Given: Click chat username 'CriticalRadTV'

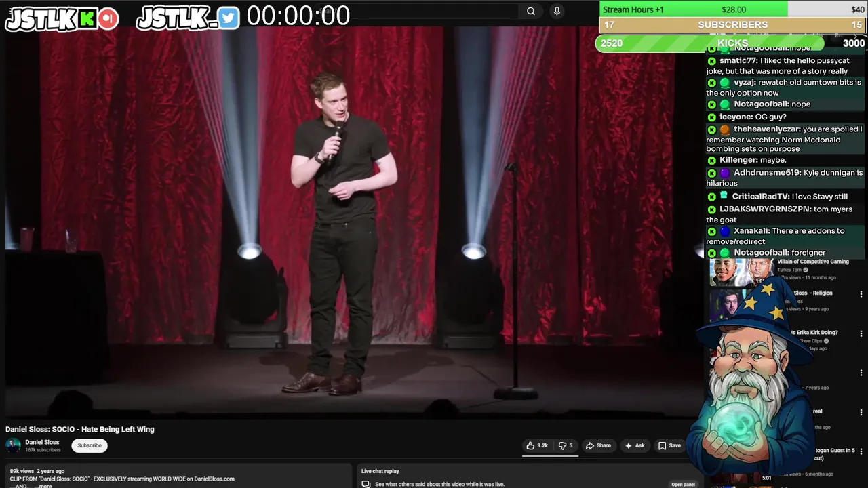Looking at the screenshot, I should click(761, 197).
